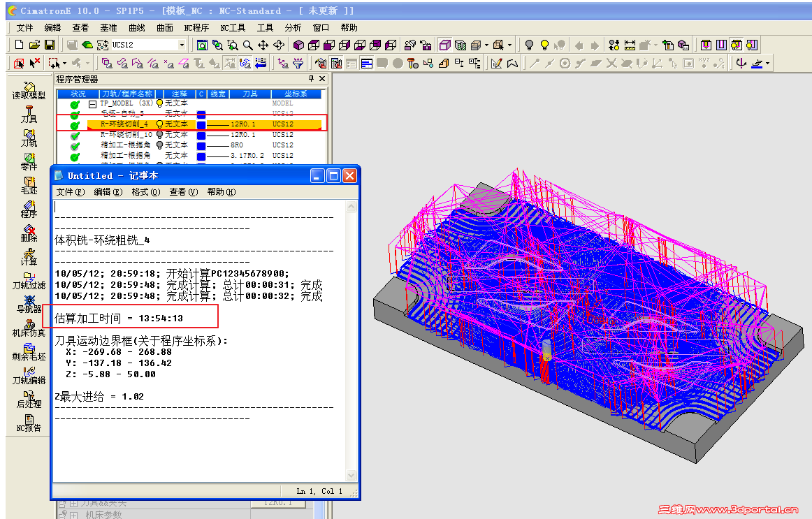812x519 pixels.
Task: Open the 文件 menu in Cimatron menu bar
Action: click(24, 28)
